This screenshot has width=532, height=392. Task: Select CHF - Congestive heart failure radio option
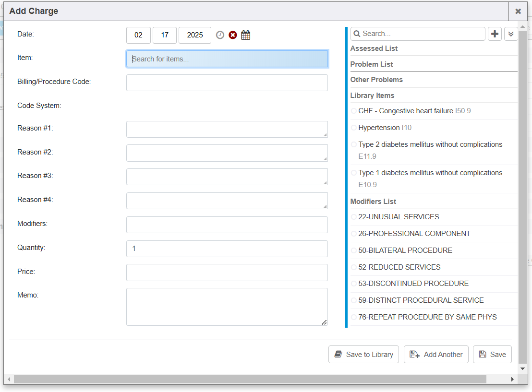[354, 111]
